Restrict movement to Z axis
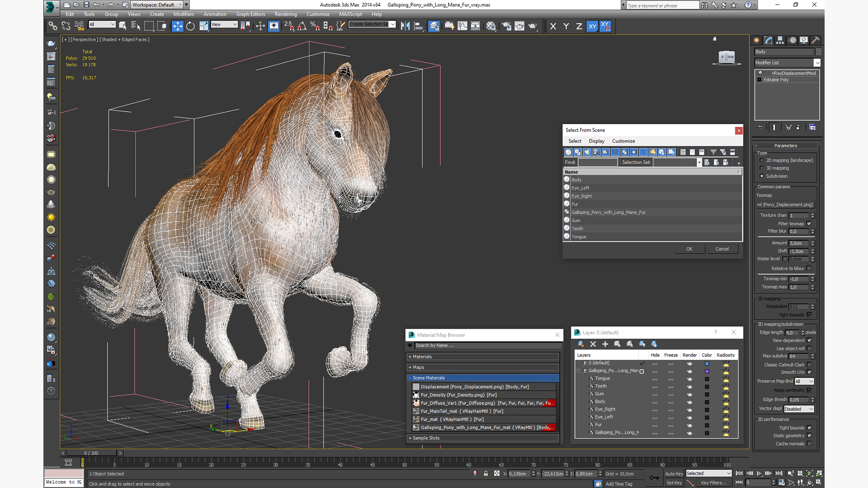868x488 pixels. pyautogui.click(x=579, y=26)
